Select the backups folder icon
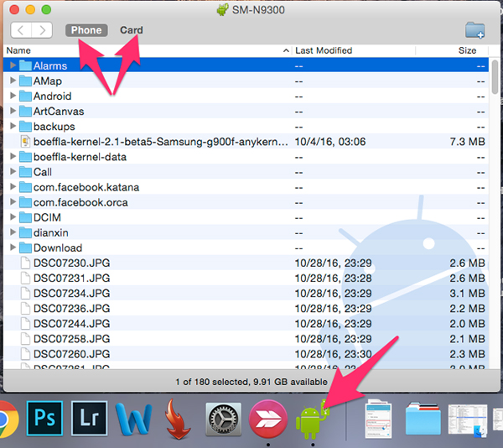This screenshot has height=448, width=503. point(25,126)
